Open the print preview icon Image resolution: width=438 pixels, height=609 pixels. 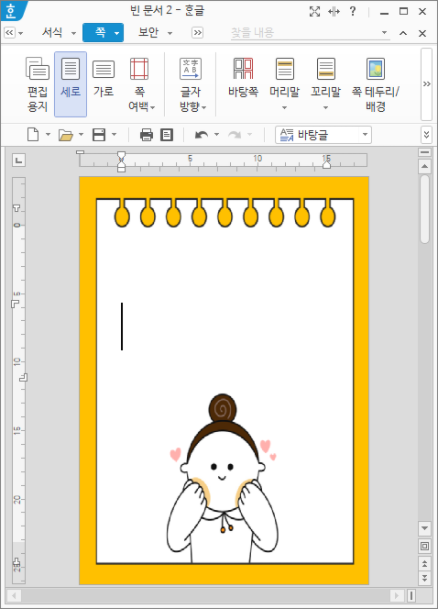click(167, 135)
